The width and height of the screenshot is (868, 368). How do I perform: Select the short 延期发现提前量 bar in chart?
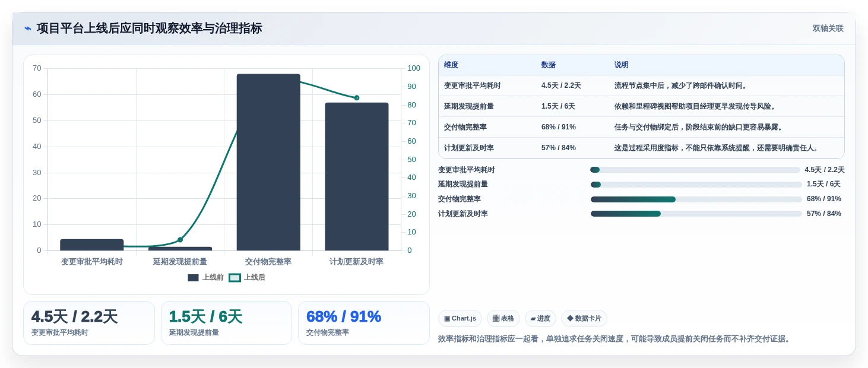pyautogui.click(x=180, y=249)
